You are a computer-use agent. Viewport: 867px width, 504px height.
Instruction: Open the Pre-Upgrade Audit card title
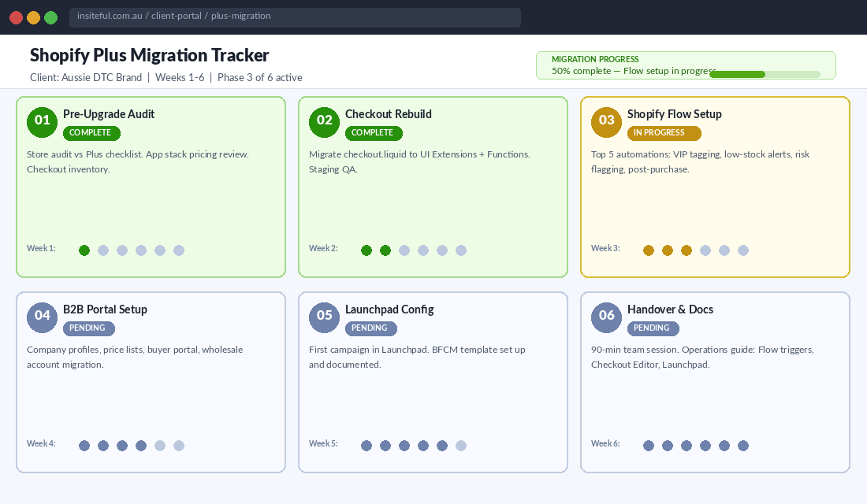point(109,114)
